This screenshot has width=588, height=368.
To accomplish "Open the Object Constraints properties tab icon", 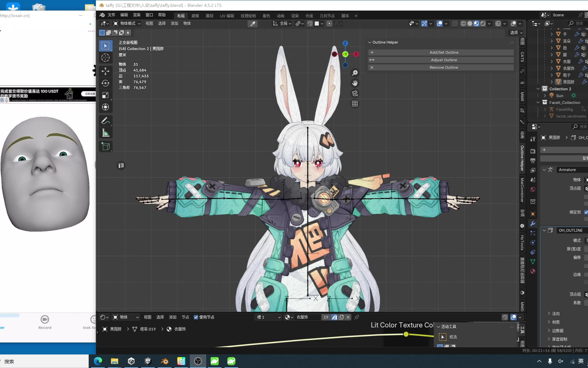I will (533, 252).
